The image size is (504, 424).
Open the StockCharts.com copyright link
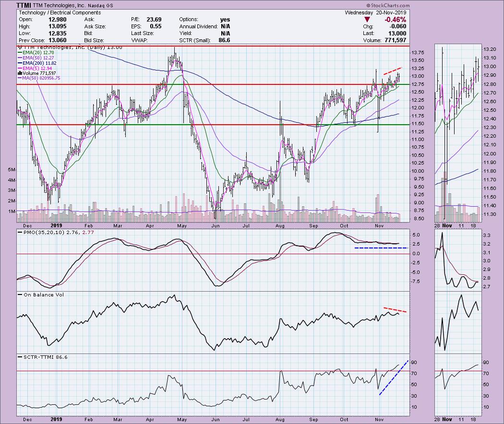388,5
